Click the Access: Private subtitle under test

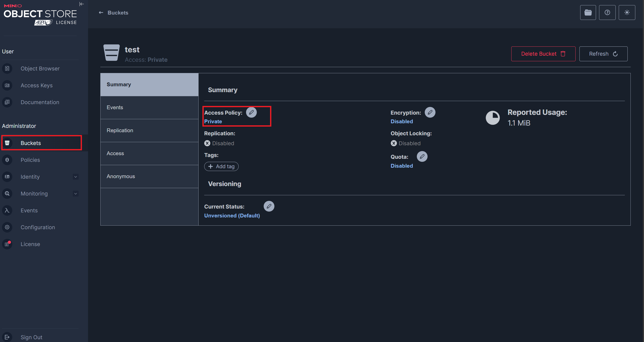[146, 60]
